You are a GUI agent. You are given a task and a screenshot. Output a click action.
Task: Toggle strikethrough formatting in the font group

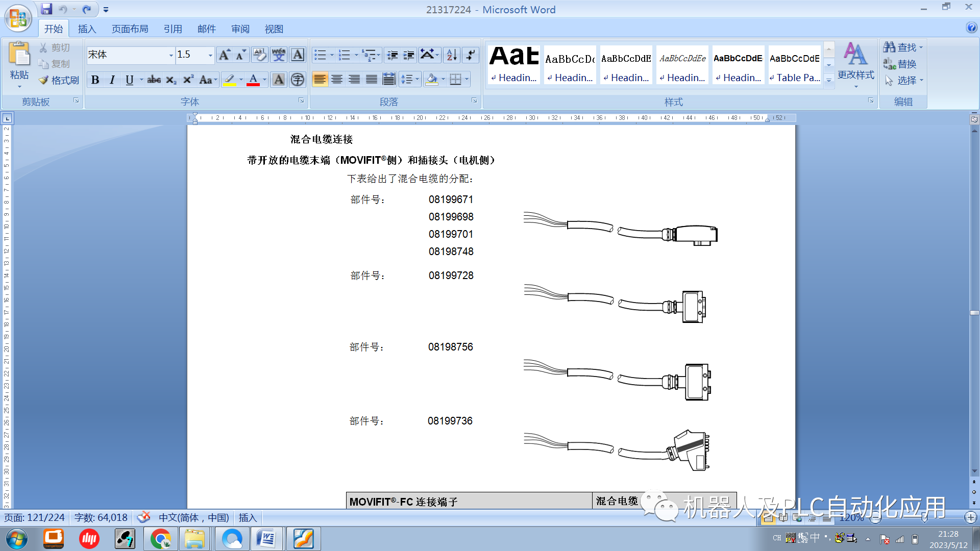coord(154,80)
